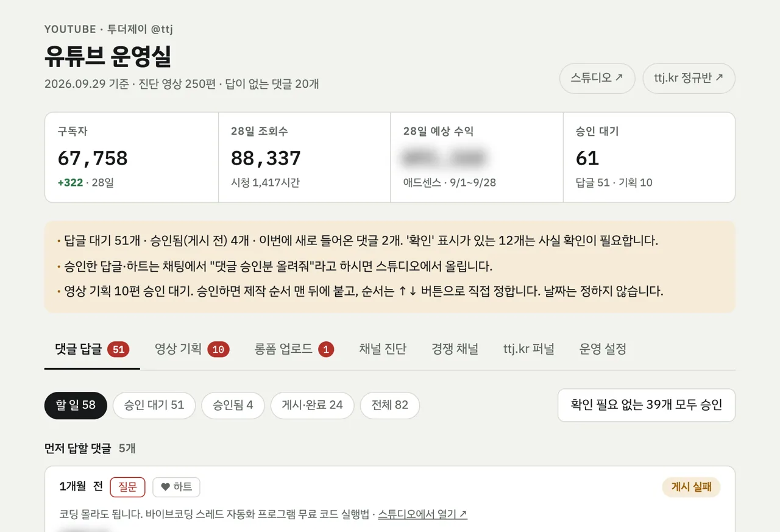Click the blurred 28일 예상 수익 value

coord(444,158)
